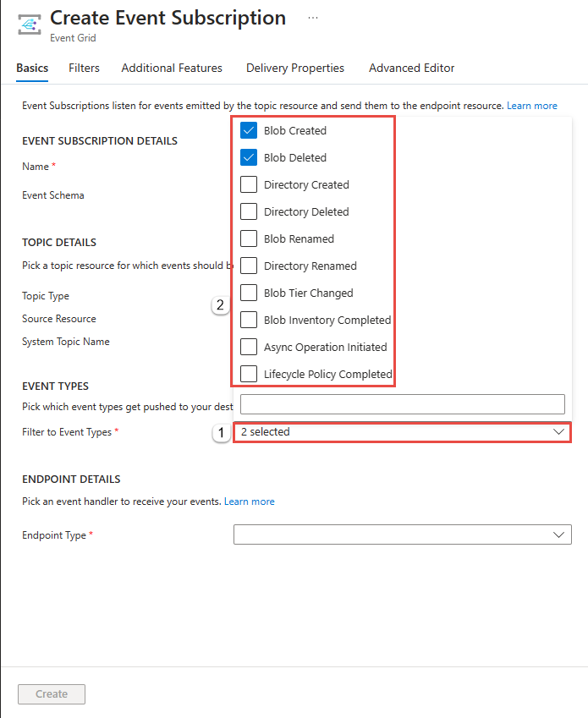Switch to the Filters tab
Screen dimensions: 588x718
pos(84,68)
